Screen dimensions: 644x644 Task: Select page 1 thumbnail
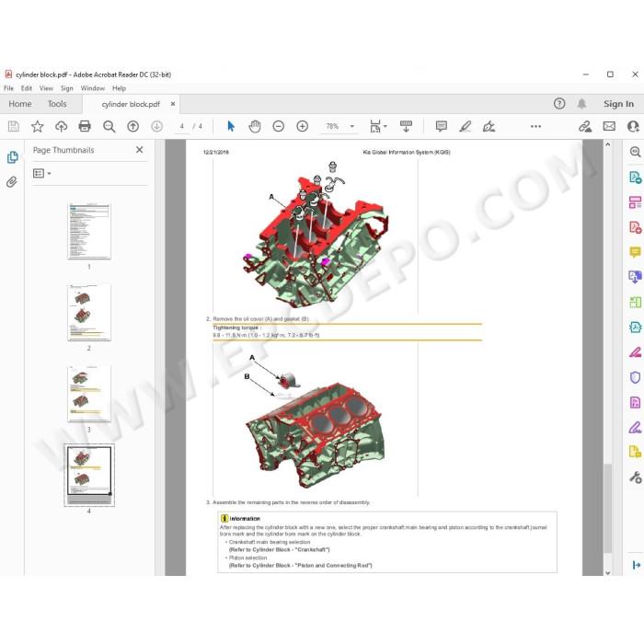89,231
